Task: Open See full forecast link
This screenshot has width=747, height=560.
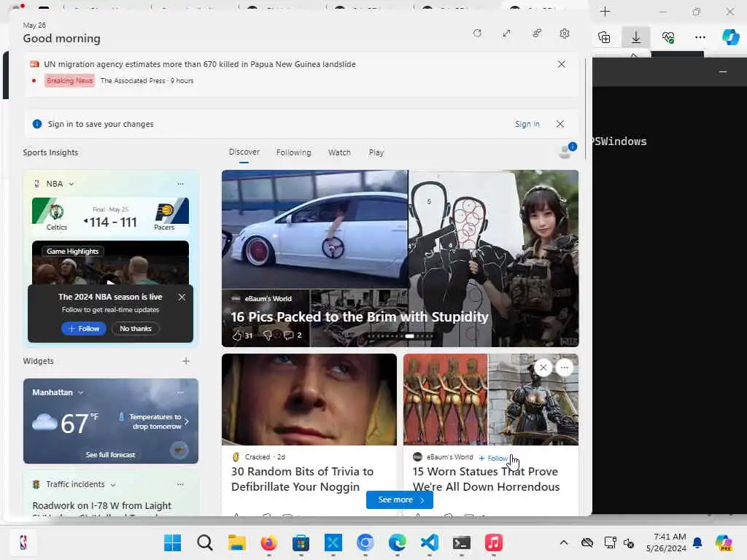Action: (111, 455)
